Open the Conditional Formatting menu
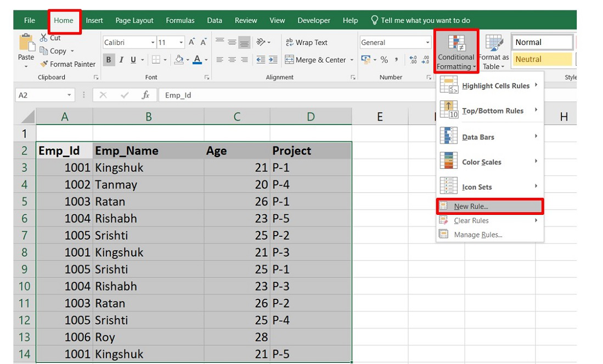Image resolution: width=603 pixels, height=364 pixels. tap(456, 52)
